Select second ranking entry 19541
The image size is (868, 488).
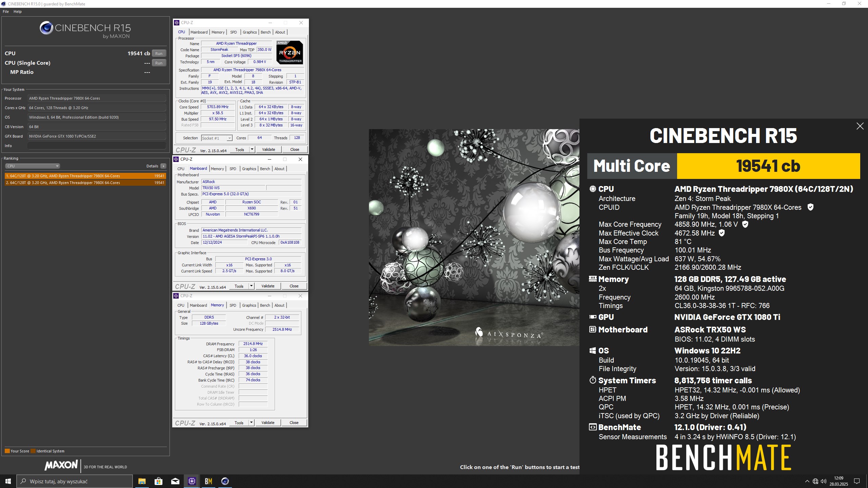pos(85,183)
